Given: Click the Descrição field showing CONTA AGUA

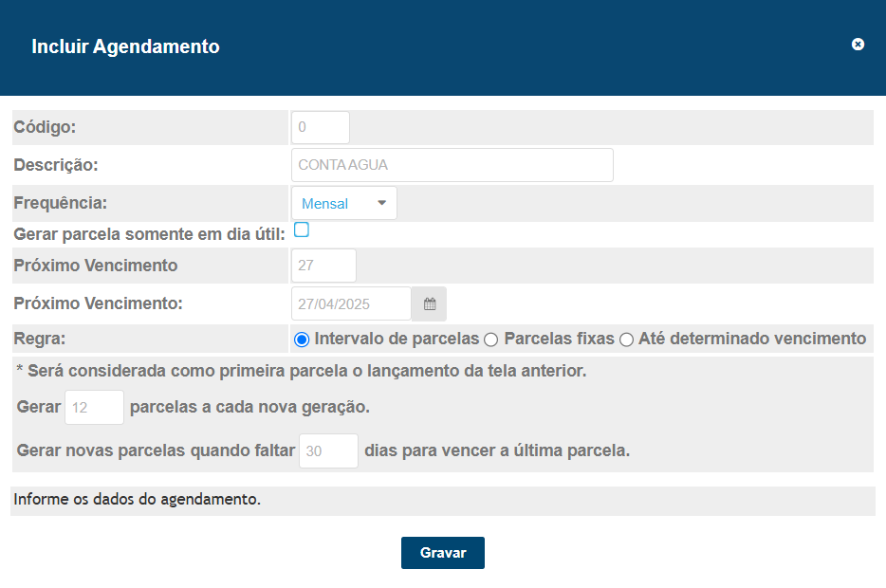Looking at the screenshot, I should tap(452, 165).
